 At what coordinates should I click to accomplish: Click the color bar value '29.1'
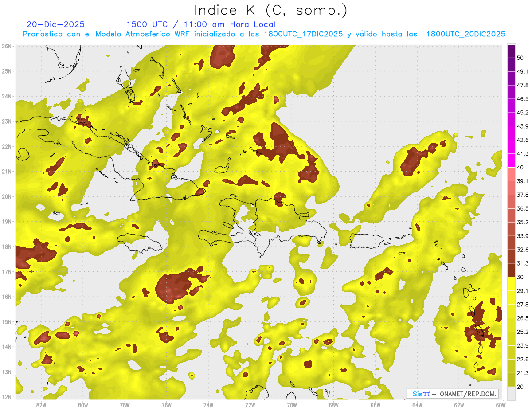522,290
